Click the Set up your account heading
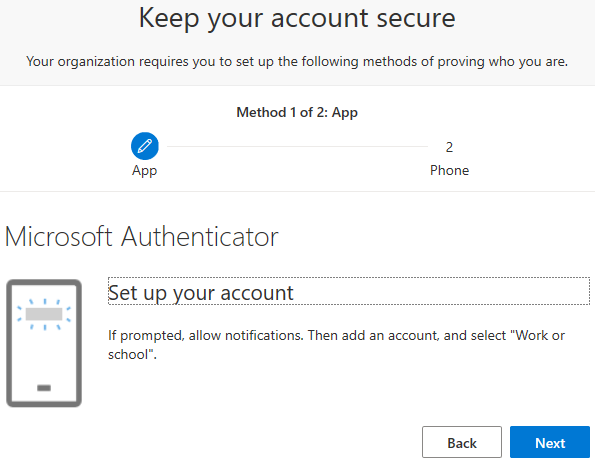Viewport: 595px width, 463px height. (201, 293)
